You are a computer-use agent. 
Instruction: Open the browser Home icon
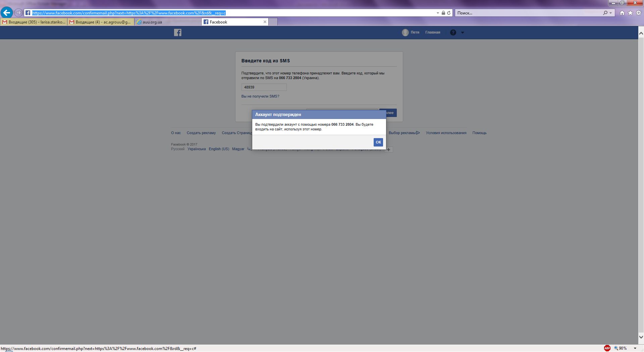coord(622,13)
